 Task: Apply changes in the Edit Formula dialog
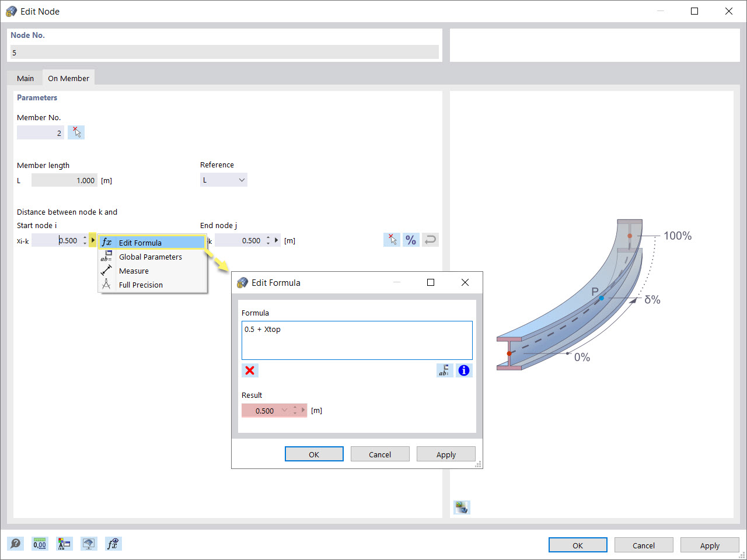coord(446,454)
